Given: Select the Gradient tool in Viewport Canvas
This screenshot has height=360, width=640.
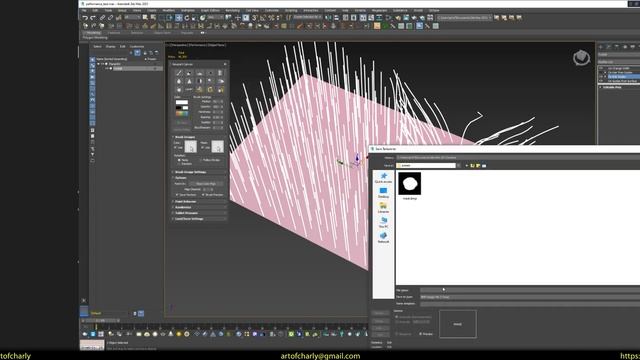Looking at the screenshot, I should click(220, 73).
